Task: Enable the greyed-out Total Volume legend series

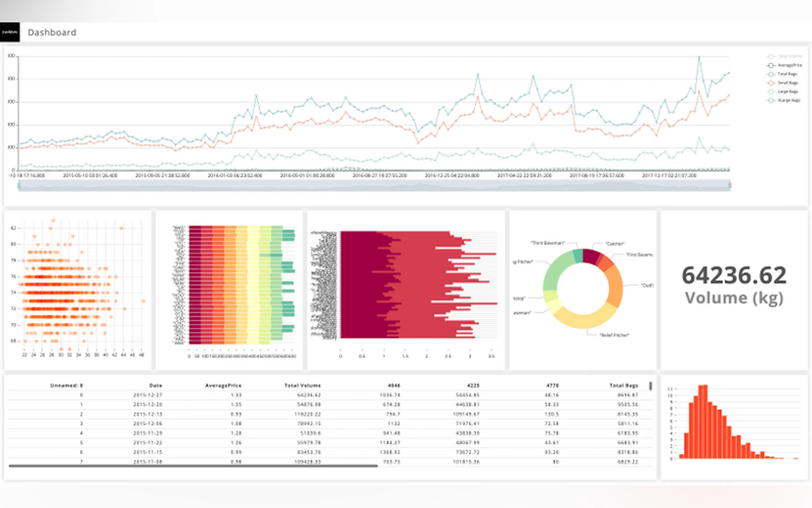Action: [x=771, y=56]
